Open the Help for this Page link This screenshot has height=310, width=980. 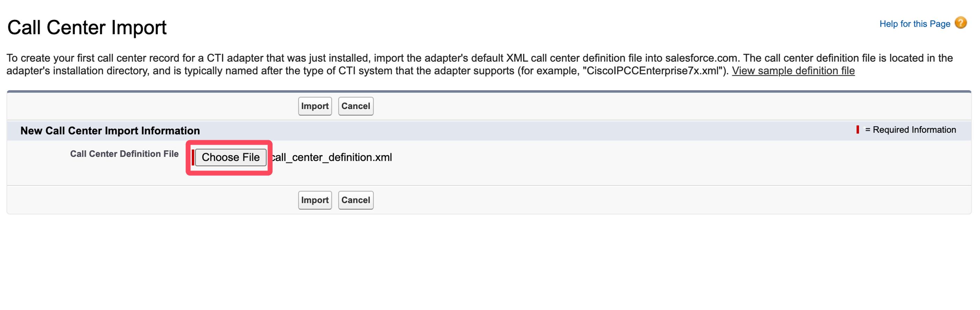[x=914, y=24]
